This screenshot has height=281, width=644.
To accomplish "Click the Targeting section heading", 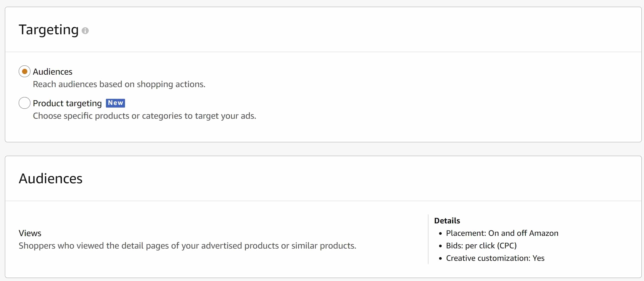I will tap(49, 29).
